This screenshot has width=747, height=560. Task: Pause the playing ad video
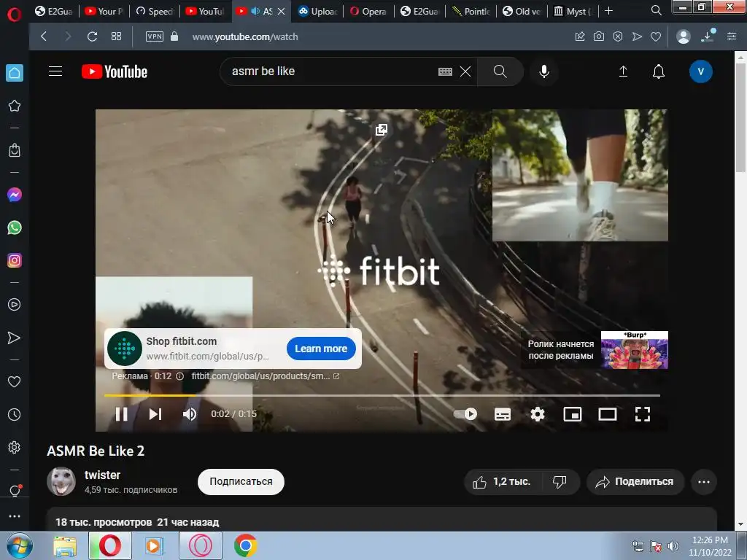pyautogui.click(x=122, y=414)
